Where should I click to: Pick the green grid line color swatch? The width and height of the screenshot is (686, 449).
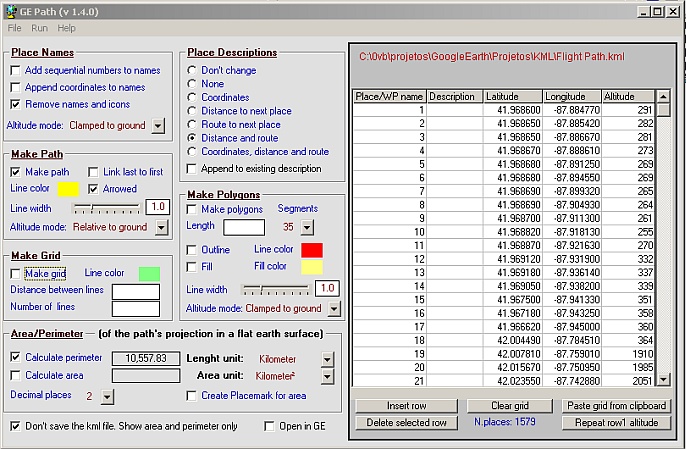click(x=149, y=274)
